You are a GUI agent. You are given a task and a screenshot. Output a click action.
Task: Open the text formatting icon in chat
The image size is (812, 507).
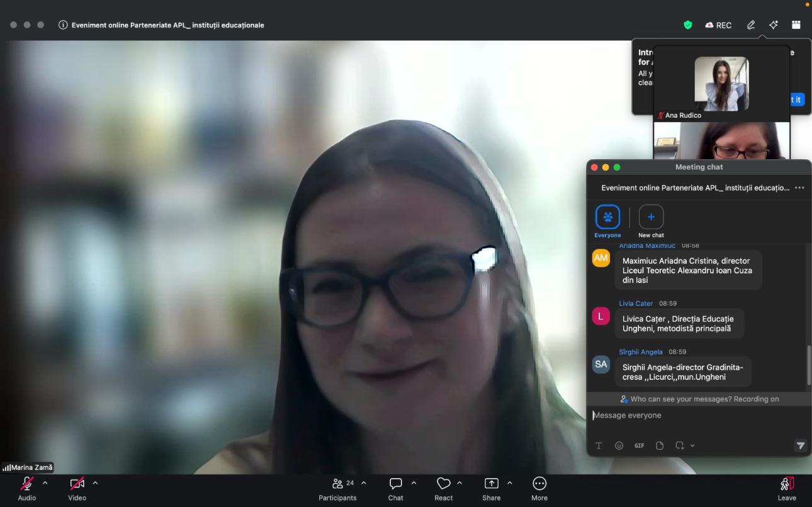pyautogui.click(x=599, y=445)
